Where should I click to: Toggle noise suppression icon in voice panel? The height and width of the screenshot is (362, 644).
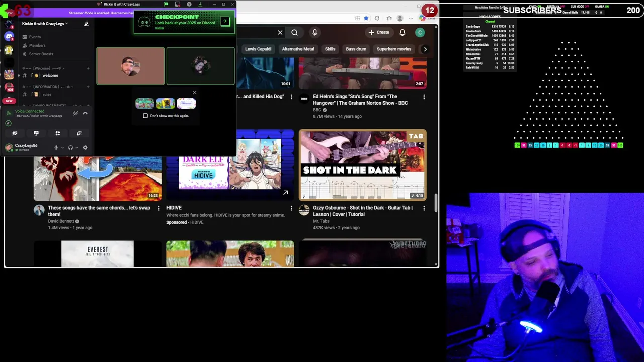76,113
